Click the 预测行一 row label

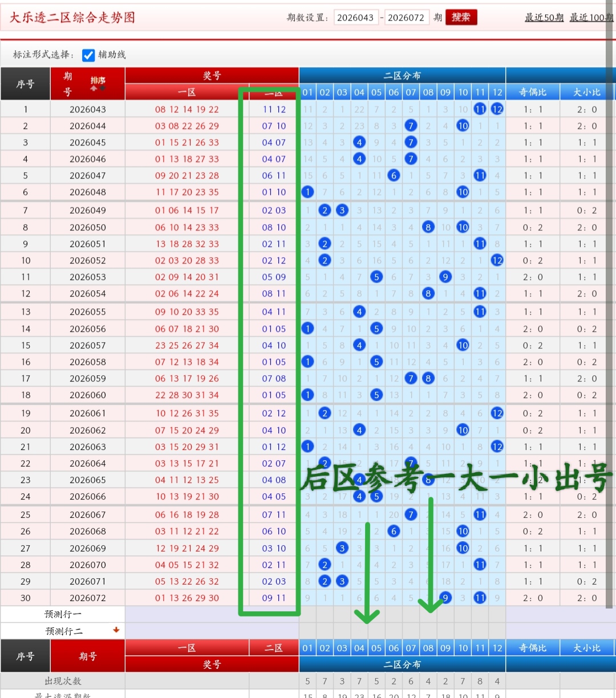point(63,614)
